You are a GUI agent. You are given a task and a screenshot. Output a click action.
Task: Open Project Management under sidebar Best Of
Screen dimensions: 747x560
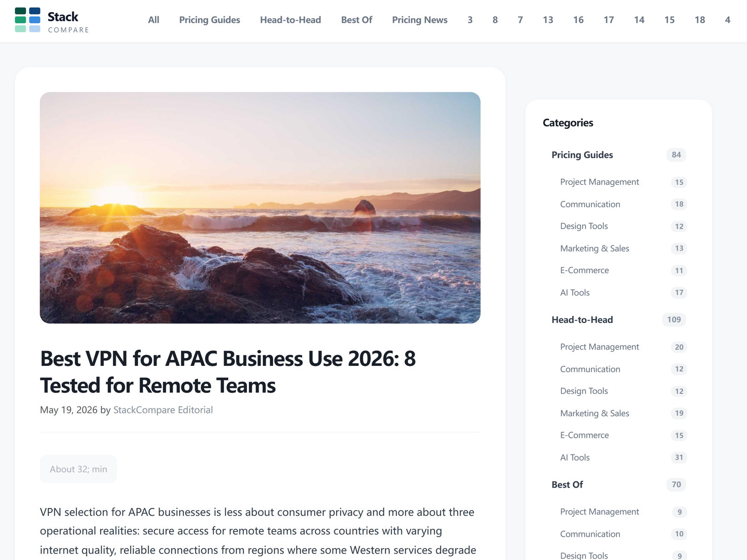(599, 511)
